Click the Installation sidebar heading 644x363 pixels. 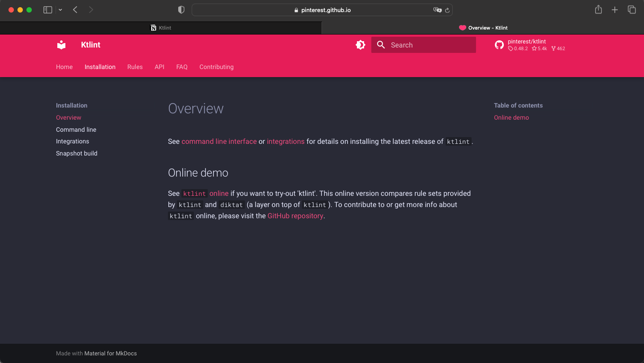(x=72, y=105)
